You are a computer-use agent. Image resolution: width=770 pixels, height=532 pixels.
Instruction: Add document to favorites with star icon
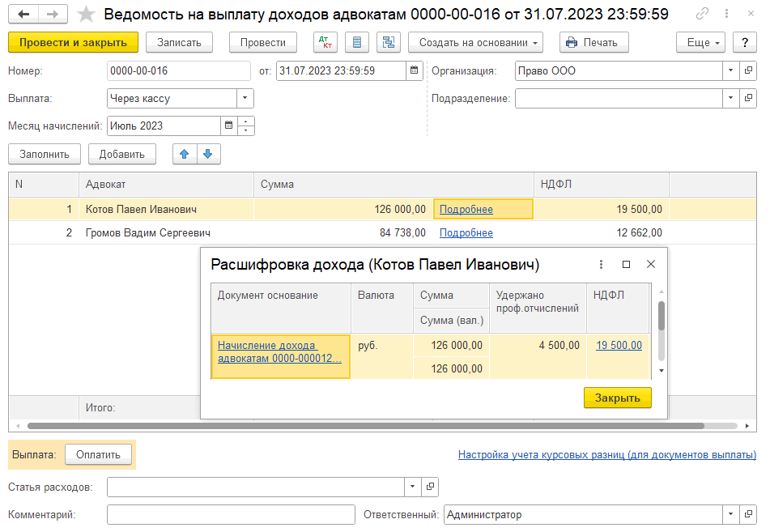86,15
